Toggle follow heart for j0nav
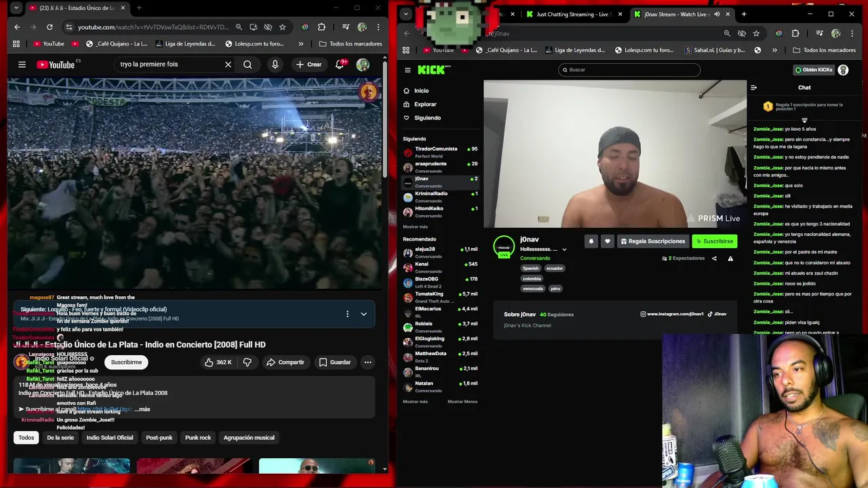 (607, 241)
